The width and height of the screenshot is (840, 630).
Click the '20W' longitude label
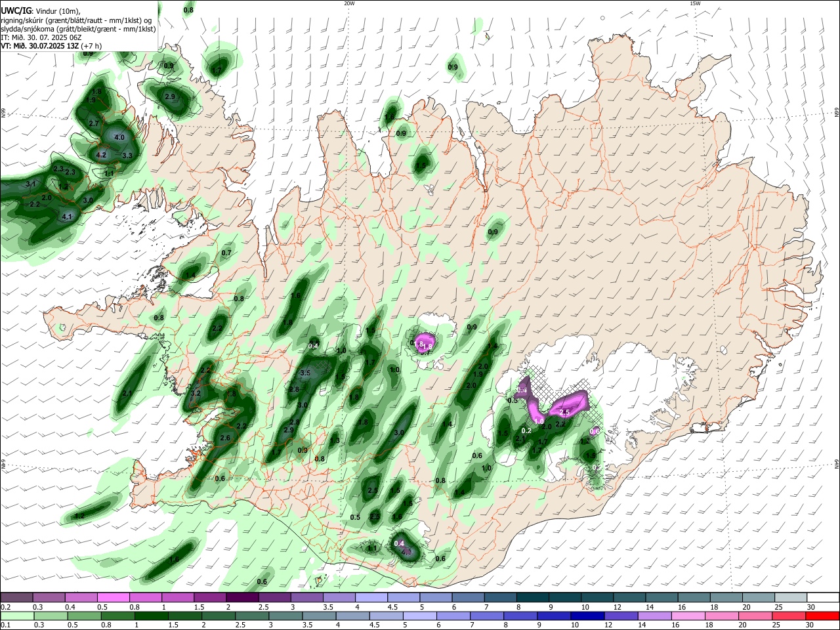tap(349, 3)
